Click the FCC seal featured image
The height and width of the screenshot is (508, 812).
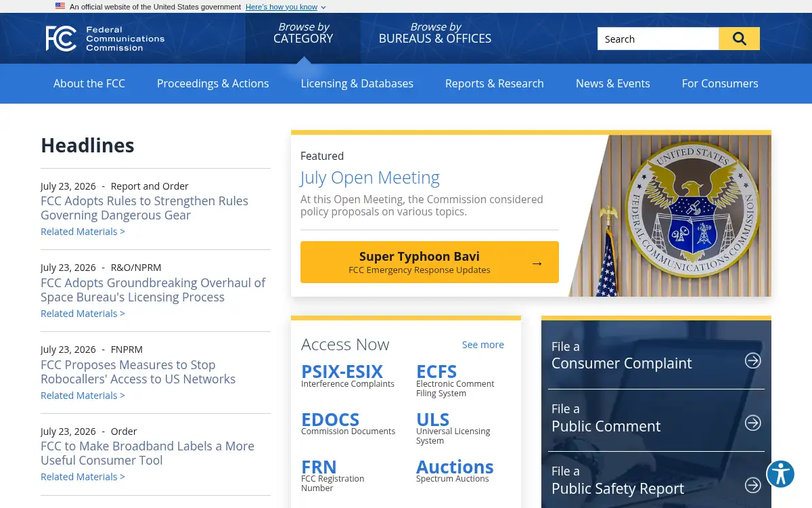tap(670, 215)
